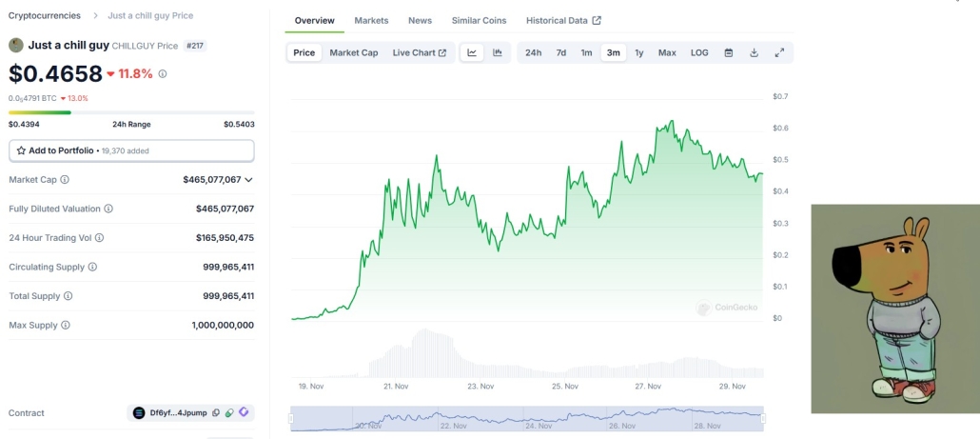The width and height of the screenshot is (980, 439).
Task: Click the chart range navigator strip
Action: pyautogui.click(x=526, y=418)
